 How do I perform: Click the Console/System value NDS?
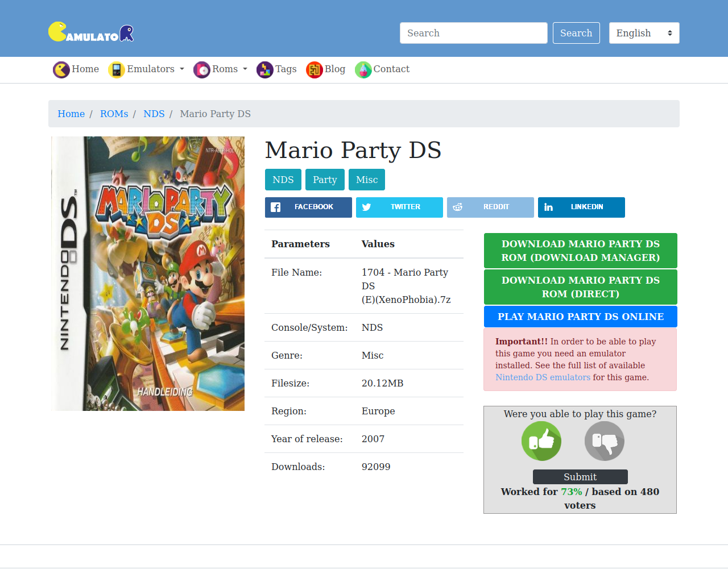373,327
